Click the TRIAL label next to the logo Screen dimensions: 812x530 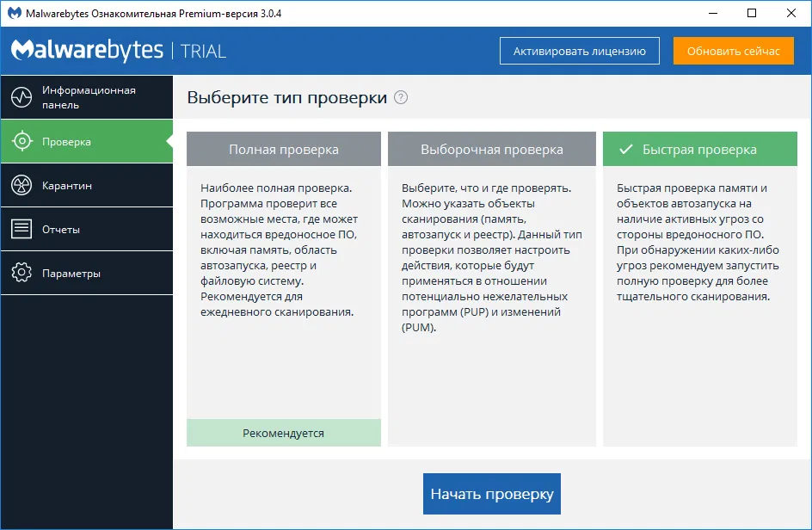203,51
